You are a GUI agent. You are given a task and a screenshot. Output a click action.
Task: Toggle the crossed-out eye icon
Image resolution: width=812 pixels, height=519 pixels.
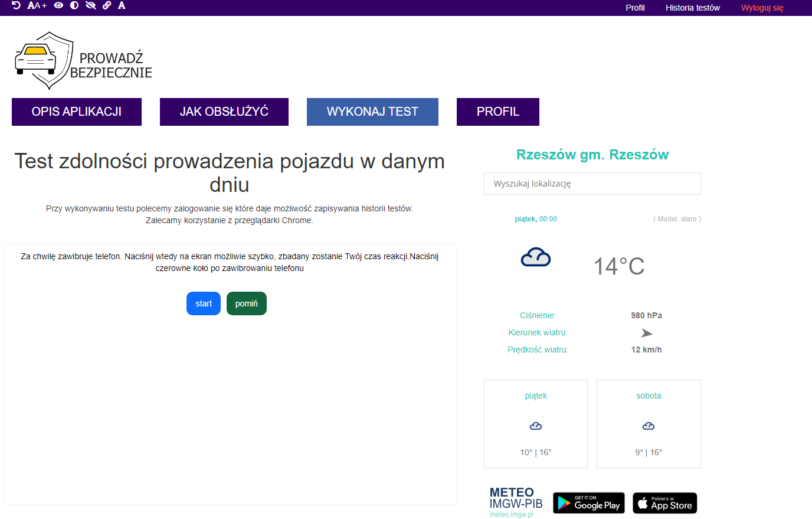[90, 5]
